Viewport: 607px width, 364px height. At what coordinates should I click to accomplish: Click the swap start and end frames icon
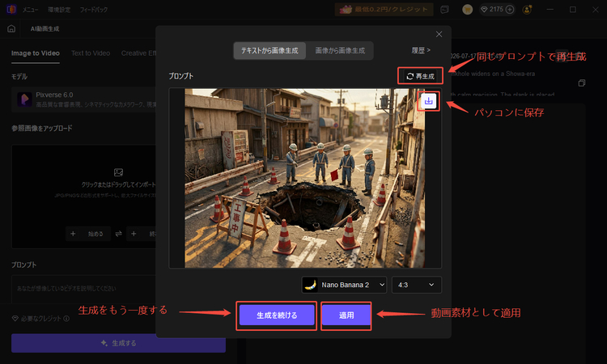pos(118,234)
